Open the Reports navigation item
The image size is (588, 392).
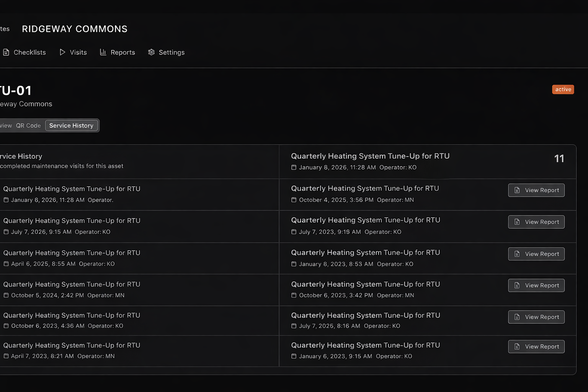(122, 52)
